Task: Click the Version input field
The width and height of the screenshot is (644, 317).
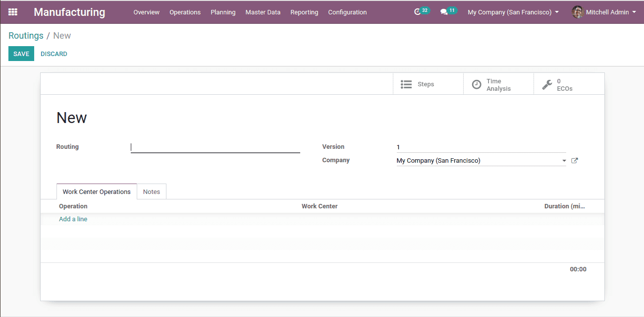Action: [x=481, y=147]
